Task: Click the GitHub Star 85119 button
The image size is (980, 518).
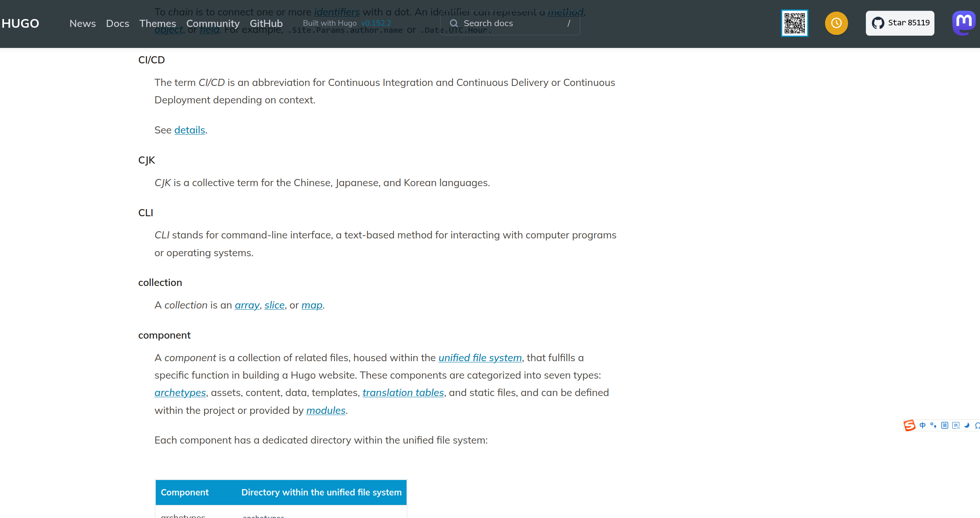Action: (900, 23)
